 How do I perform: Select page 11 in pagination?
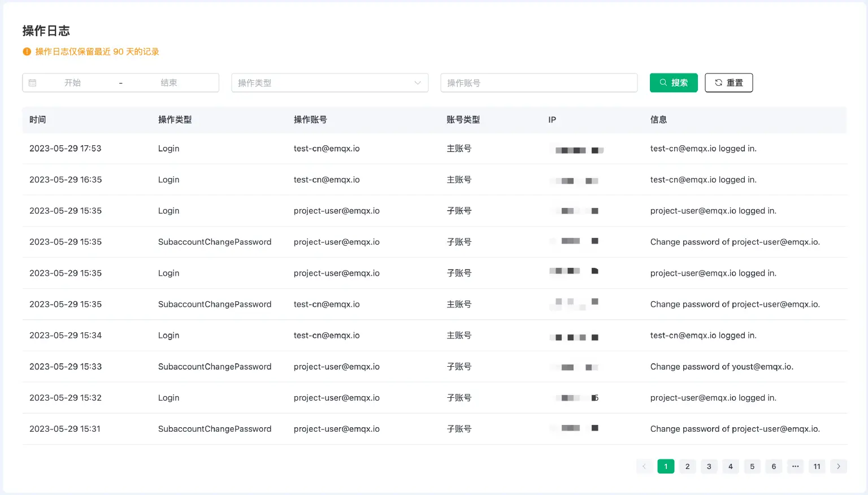(x=817, y=466)
